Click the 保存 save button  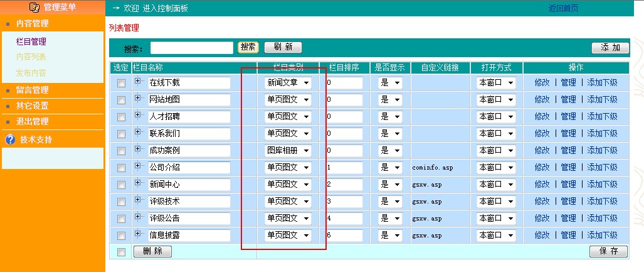pyautogui.click(x=609, y=251)
